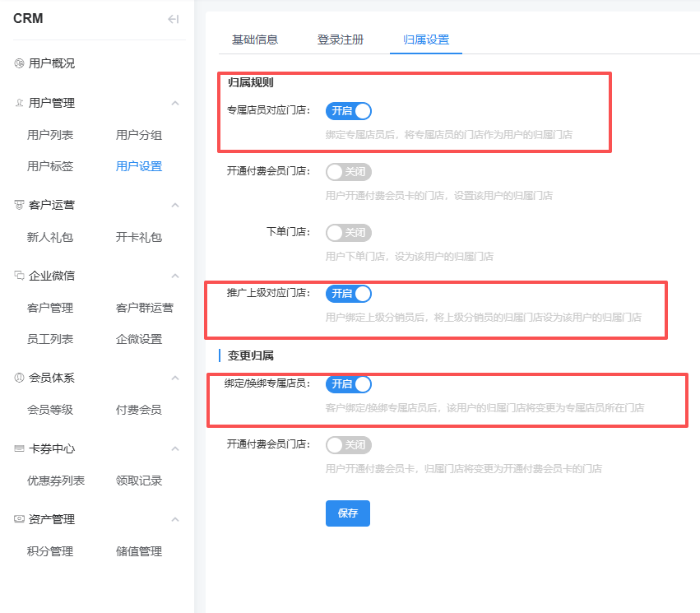
Task: Click the 保存 save button
Action: click(x=348, y=513)
